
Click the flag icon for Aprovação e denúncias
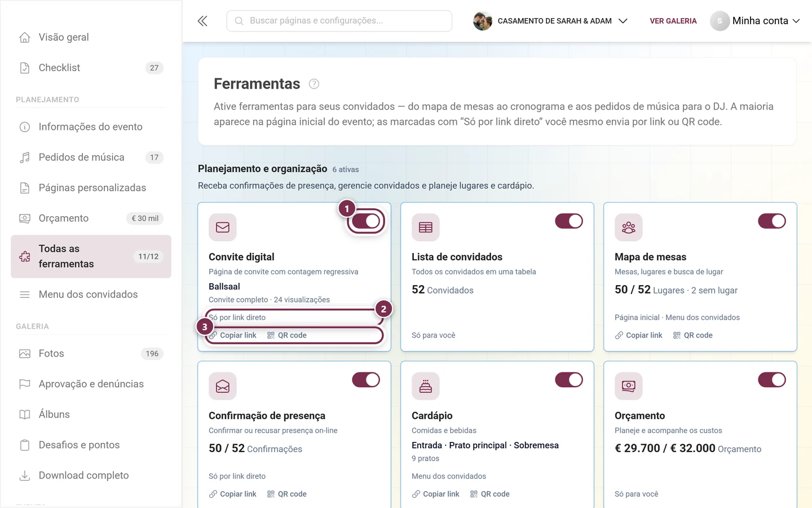point(25,384)
